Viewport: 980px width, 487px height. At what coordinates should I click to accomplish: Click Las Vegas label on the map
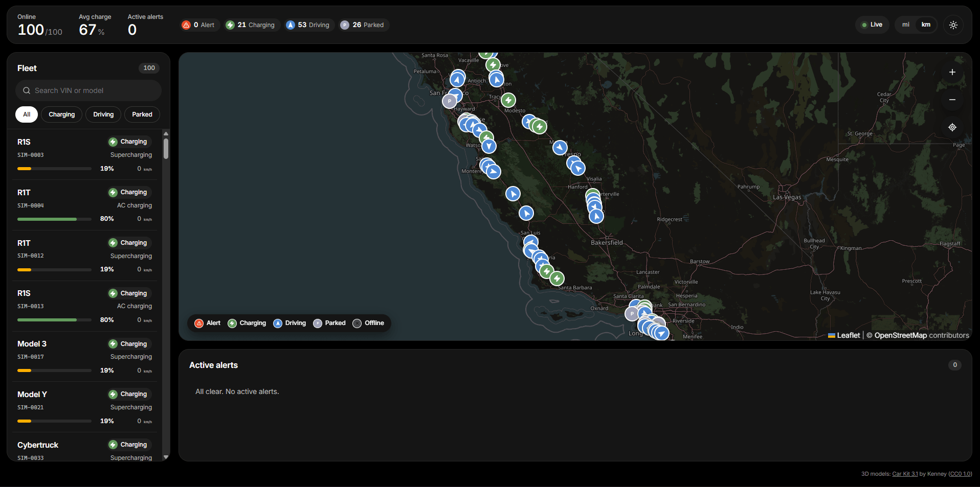click(x=787, y=197)
